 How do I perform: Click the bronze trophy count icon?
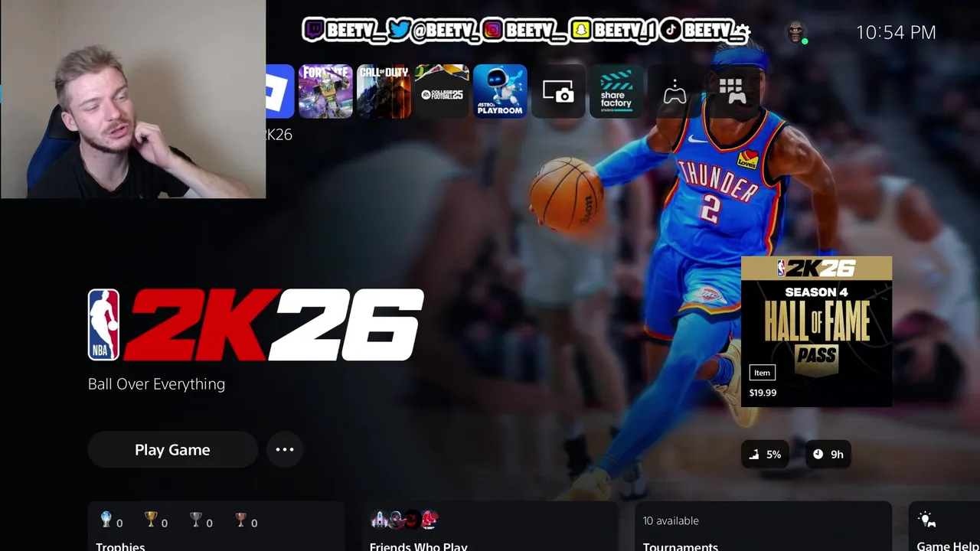(x=241, y=520)
